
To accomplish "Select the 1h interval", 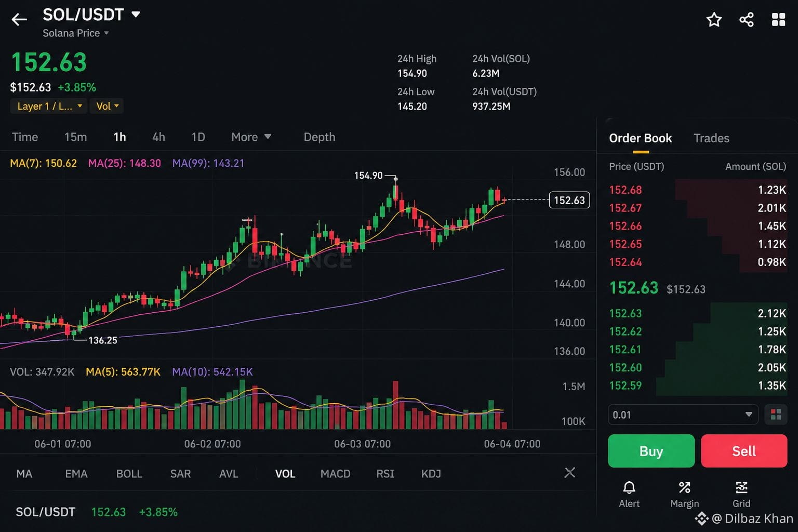I will (x=119, y=137).
